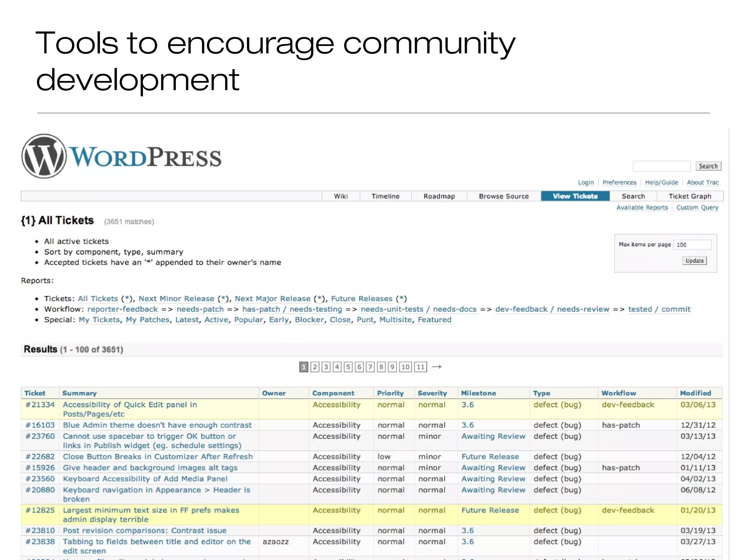Open 'Give header and background images alt tags'
747x560 pixels.
(x=150, y=468)
